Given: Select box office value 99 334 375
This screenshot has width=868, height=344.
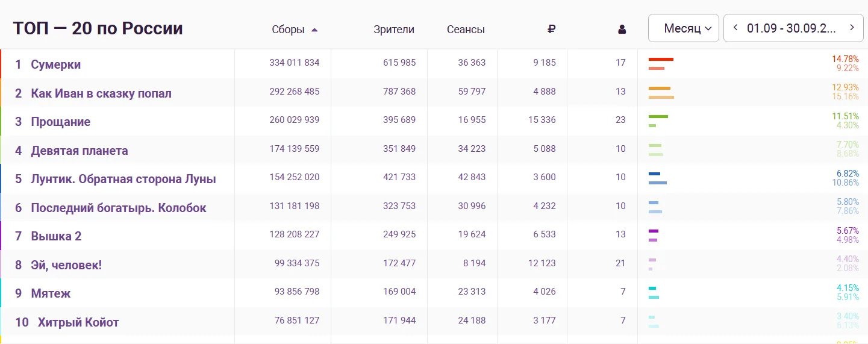Looking at the screenshot, I should click(x=297, y=263).
